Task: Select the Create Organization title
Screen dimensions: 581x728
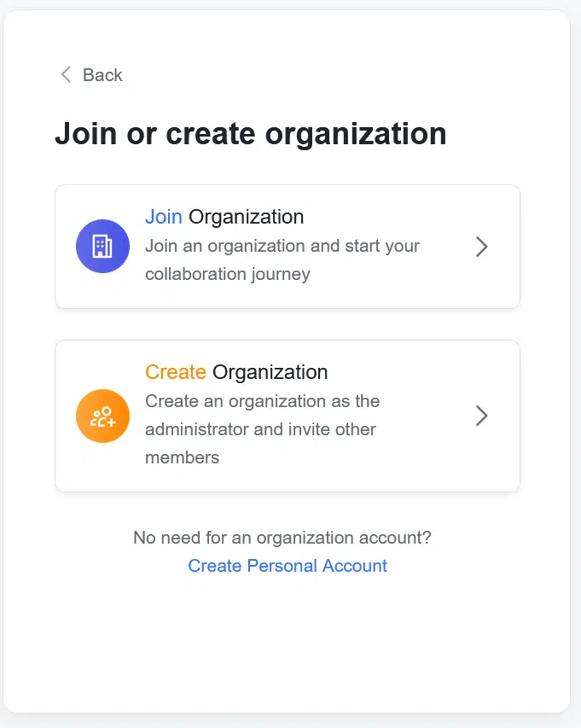Action: click(x=236, y=372)
